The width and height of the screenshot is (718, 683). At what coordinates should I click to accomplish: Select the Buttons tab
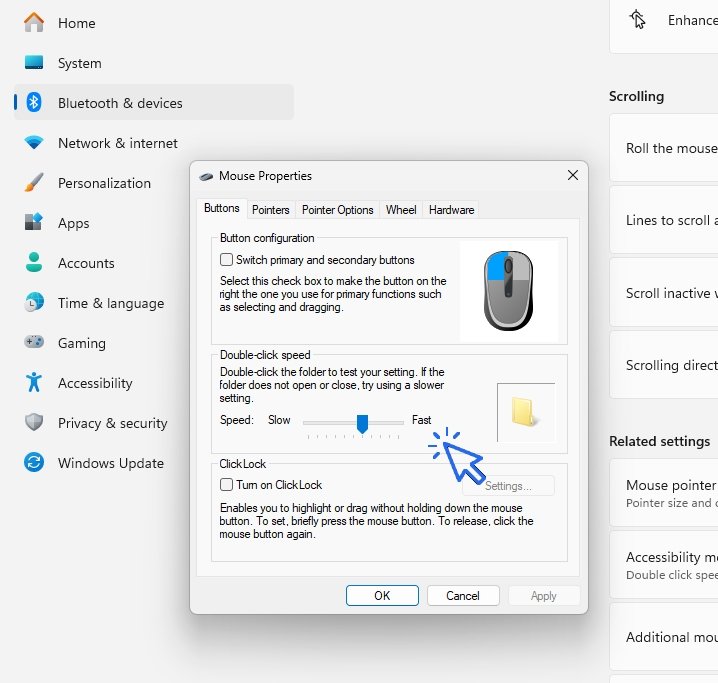[222, 208]
